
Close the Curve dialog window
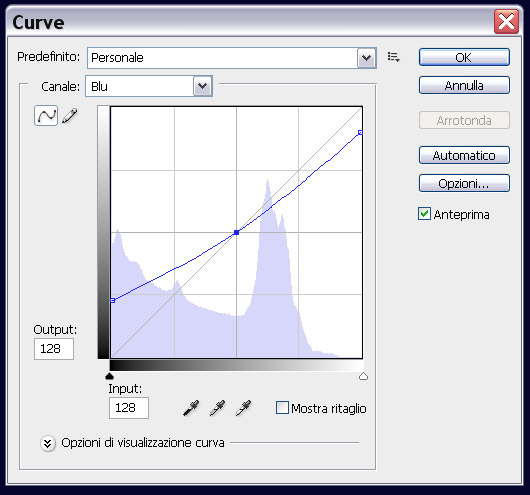pos(506,22)
